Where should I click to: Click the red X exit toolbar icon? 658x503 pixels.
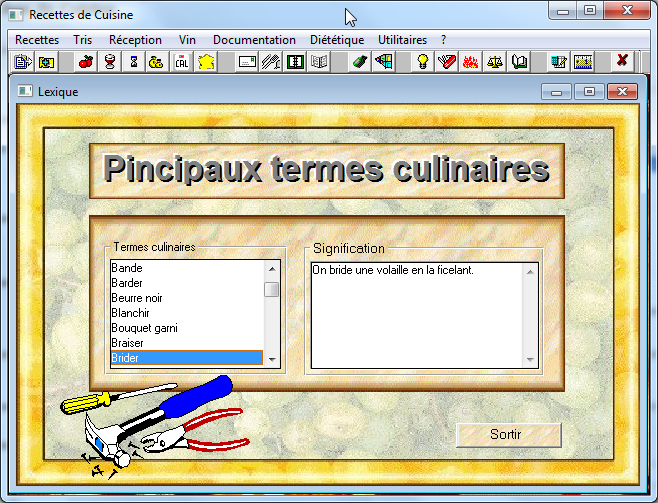click(x=622, y=61)
